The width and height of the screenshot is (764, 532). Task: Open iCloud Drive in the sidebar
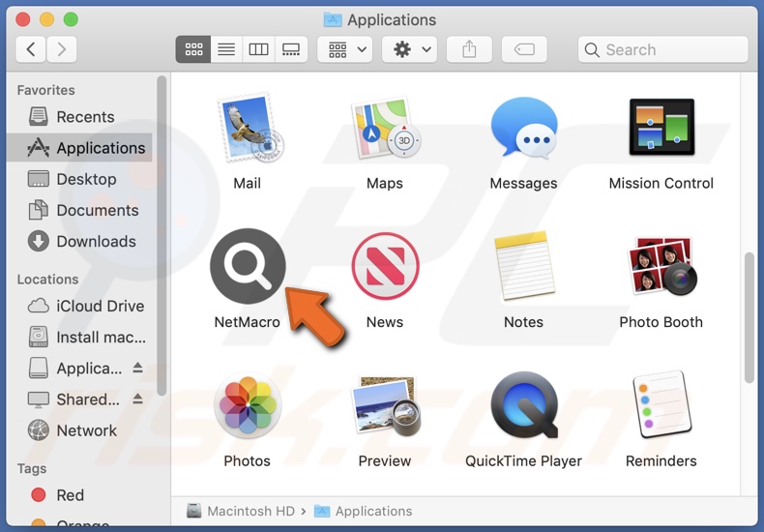point(79,306)
